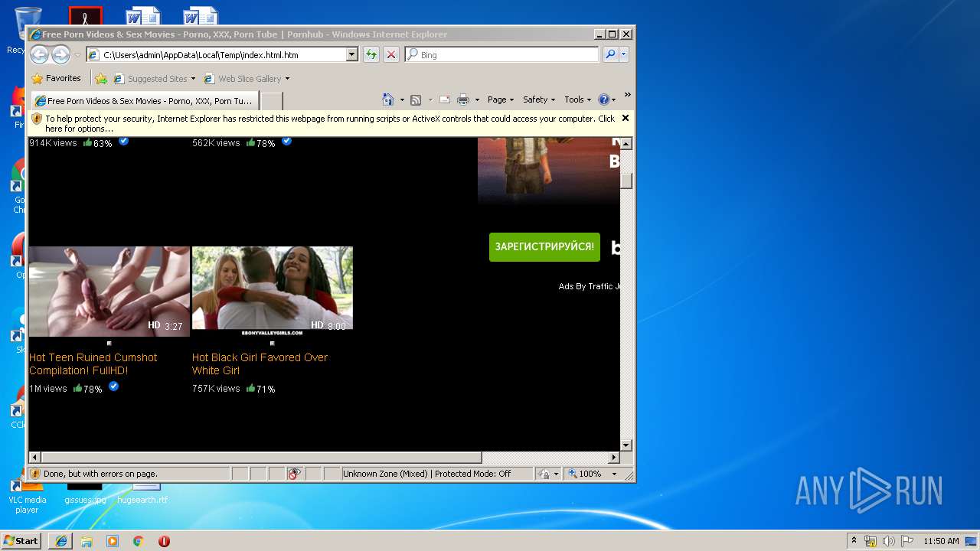Open the Web Slice Gallery link
Image resolution: width=980 pixels, height=551 pixels.
point(243,78)
